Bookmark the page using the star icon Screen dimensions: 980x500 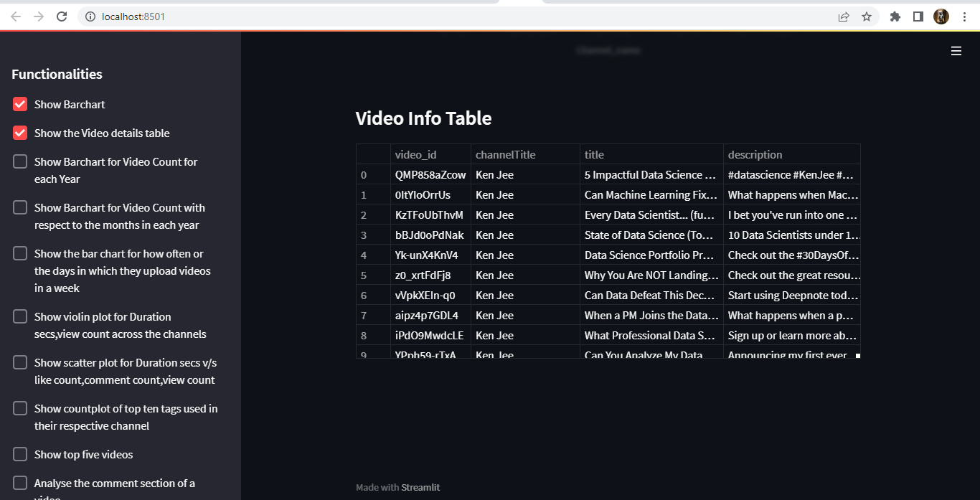866,16
